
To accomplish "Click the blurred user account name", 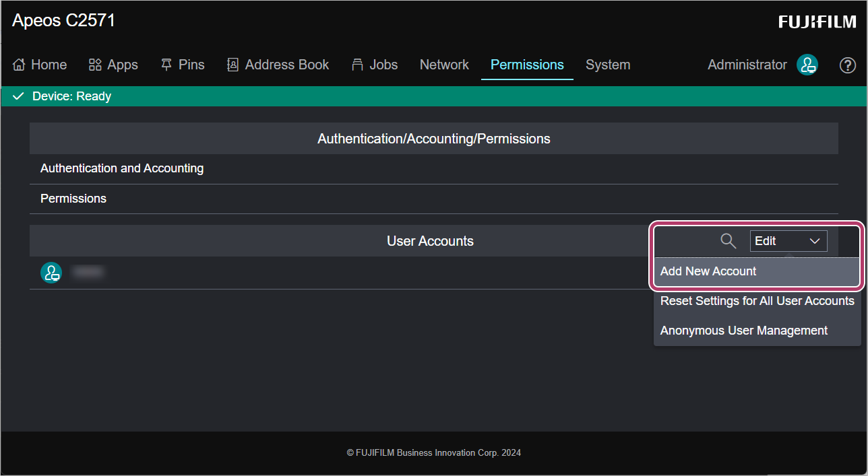I will [88, 273].
